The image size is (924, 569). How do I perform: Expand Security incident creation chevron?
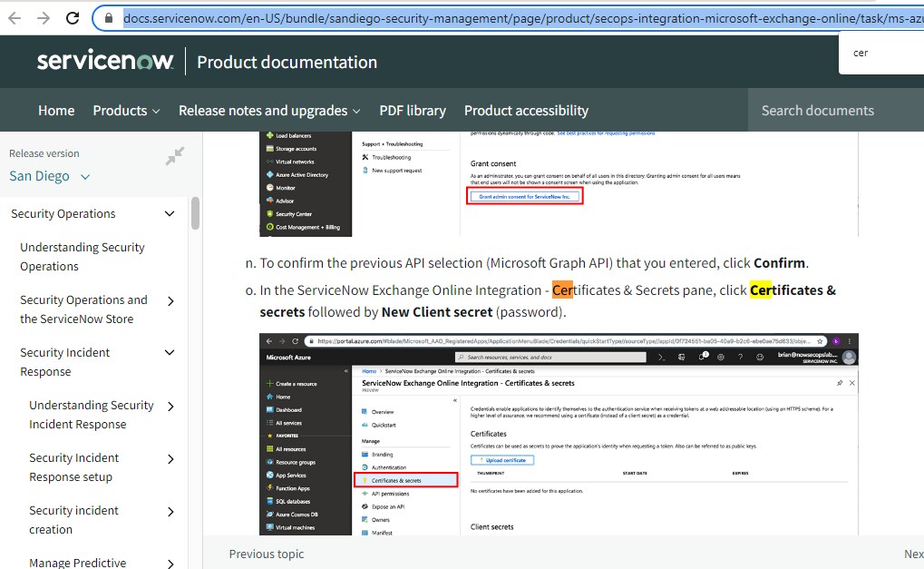click(x=170, y=512)
